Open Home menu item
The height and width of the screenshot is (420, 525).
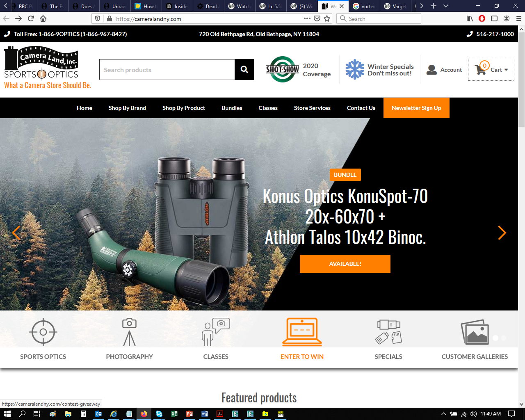(x=84, y=108)
